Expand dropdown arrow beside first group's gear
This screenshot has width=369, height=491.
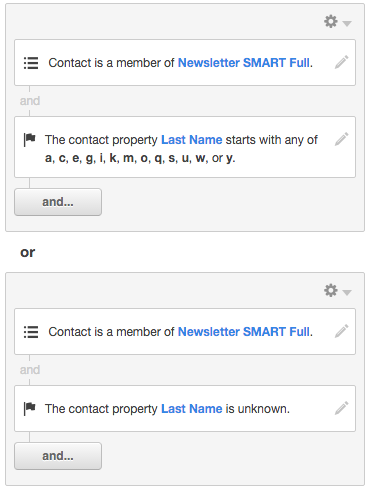347,23
